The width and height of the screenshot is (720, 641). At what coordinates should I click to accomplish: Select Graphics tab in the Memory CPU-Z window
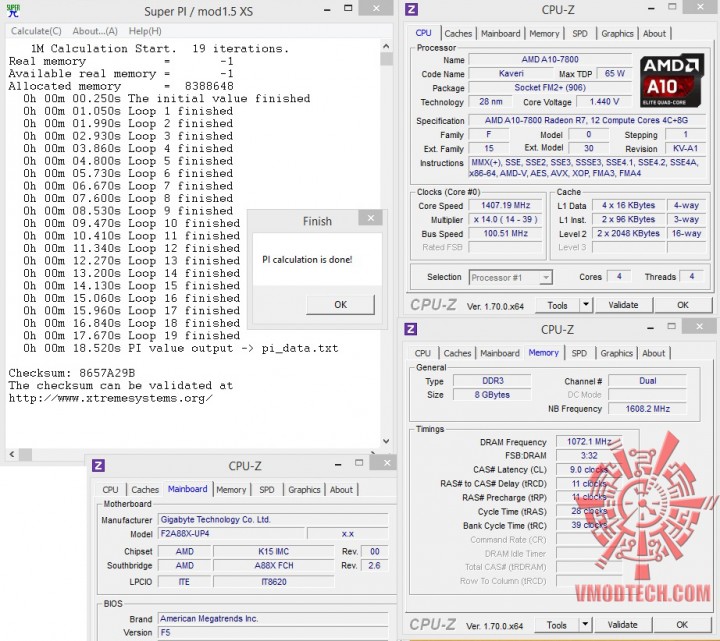coord(616,353)
